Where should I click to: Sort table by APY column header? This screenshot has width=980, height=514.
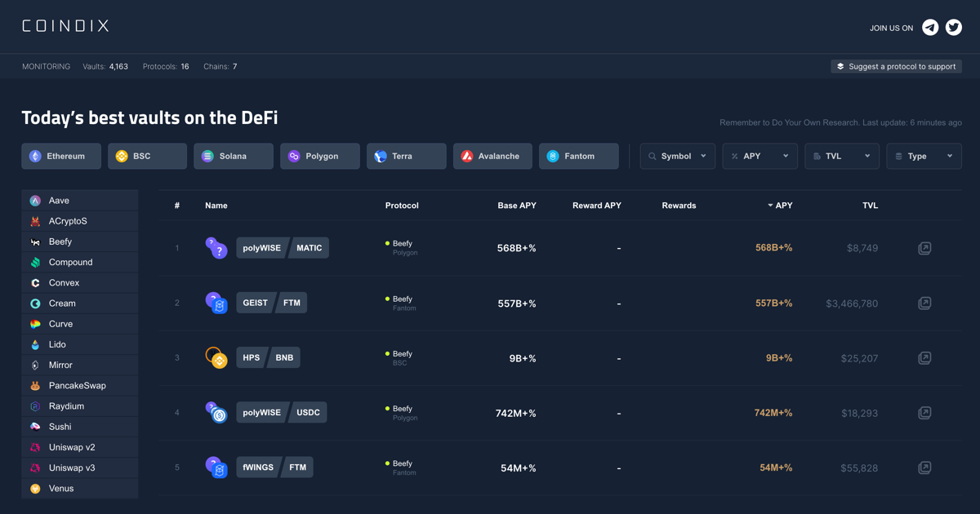tap(780, 206)
